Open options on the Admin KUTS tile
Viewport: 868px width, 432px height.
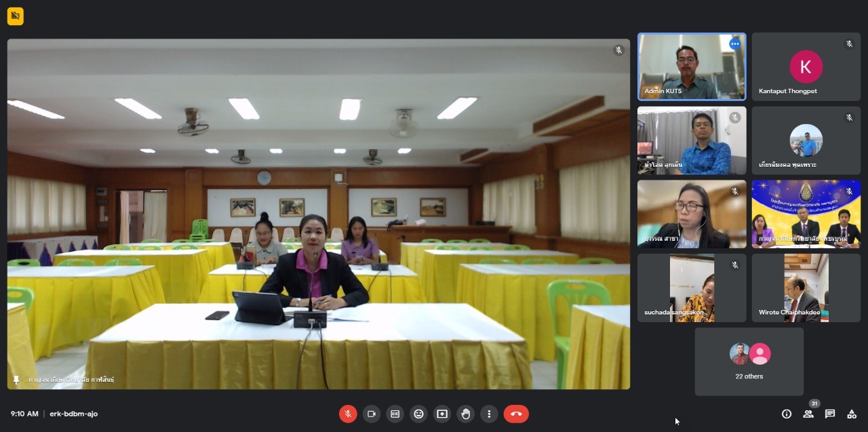pos(734,44)
